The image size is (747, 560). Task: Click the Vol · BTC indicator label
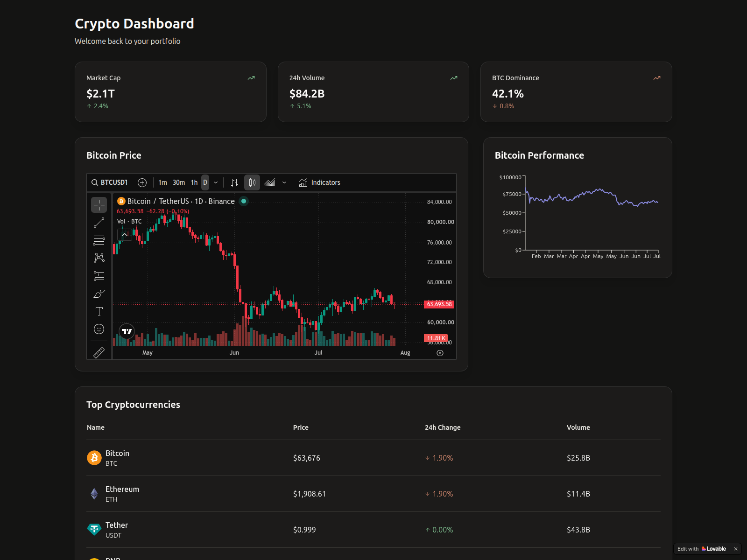(129, 222)
